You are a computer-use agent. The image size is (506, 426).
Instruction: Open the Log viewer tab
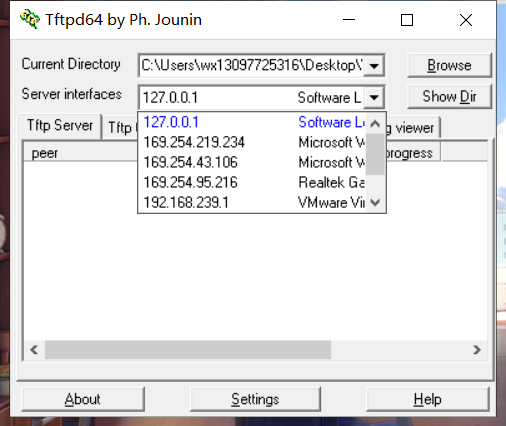(x=413, y=127)
